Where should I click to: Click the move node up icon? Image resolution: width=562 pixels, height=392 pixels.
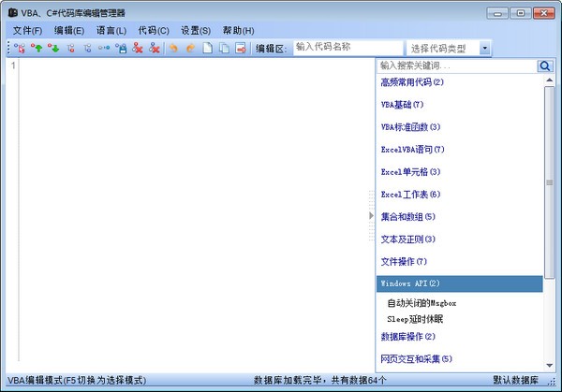tap(37, 48)
